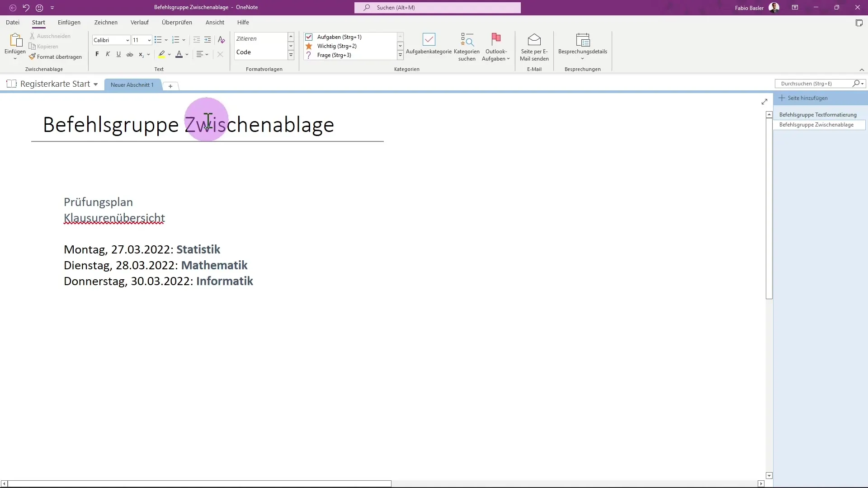Open the Datei menu

tap(13, 22)
